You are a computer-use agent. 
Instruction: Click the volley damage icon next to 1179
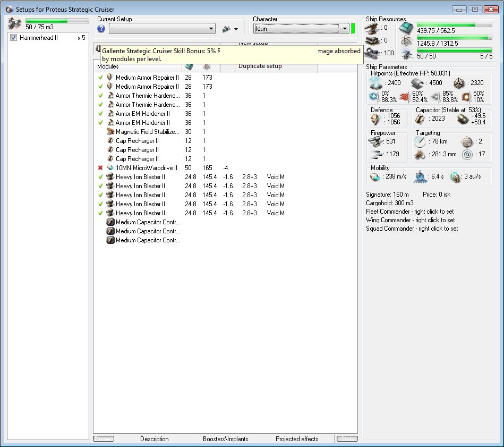click(376, 154)
